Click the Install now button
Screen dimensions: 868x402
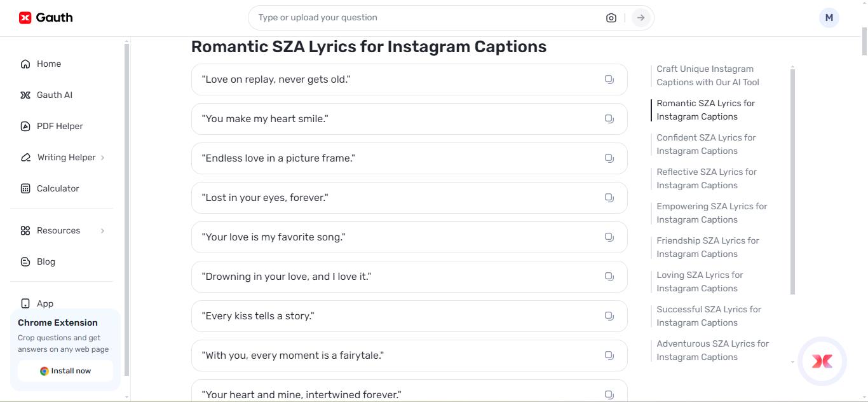point(65,371)
